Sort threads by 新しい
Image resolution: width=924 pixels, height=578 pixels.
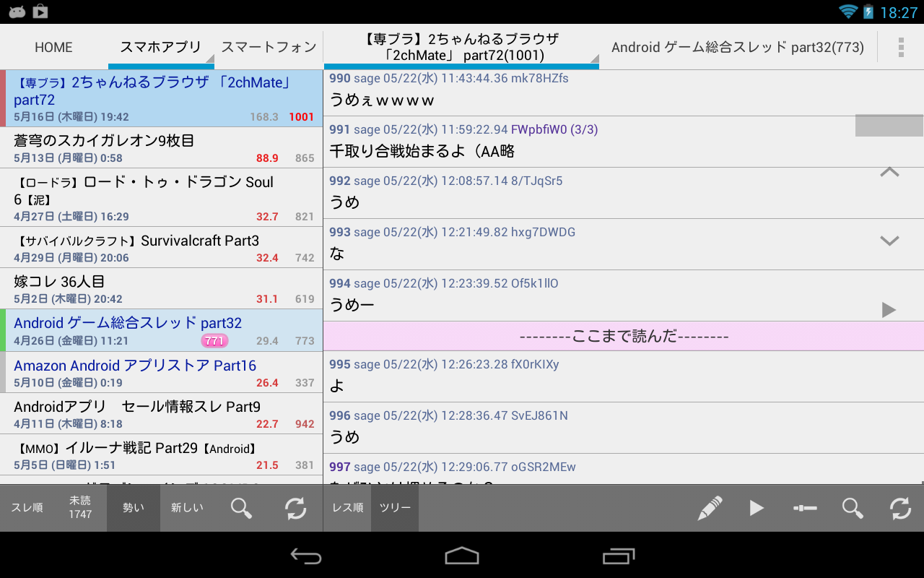point(186,508)
